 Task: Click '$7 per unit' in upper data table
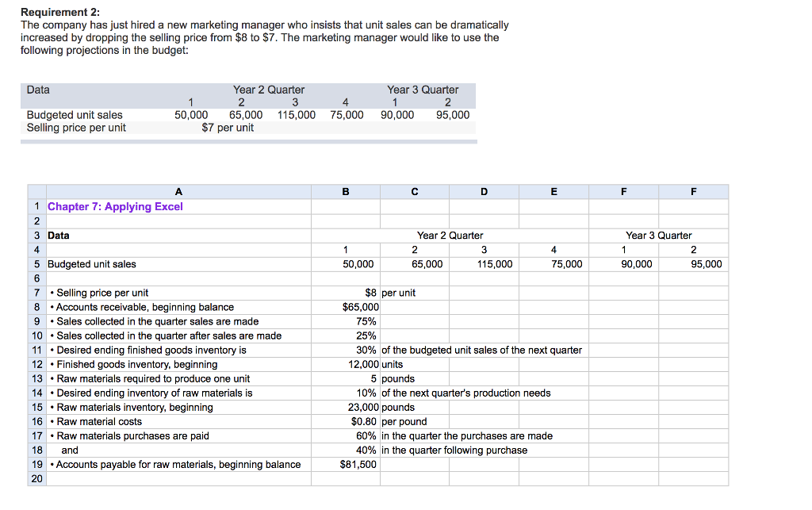(228, 128)
